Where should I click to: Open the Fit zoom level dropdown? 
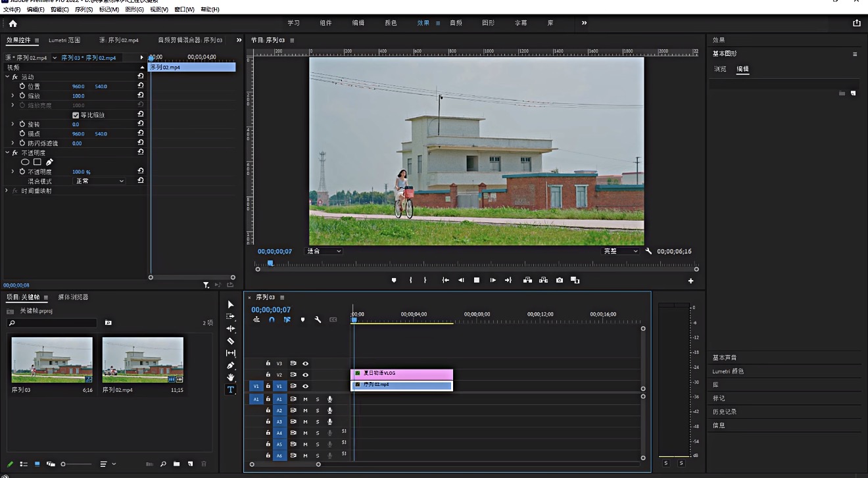tap(324, 251)
